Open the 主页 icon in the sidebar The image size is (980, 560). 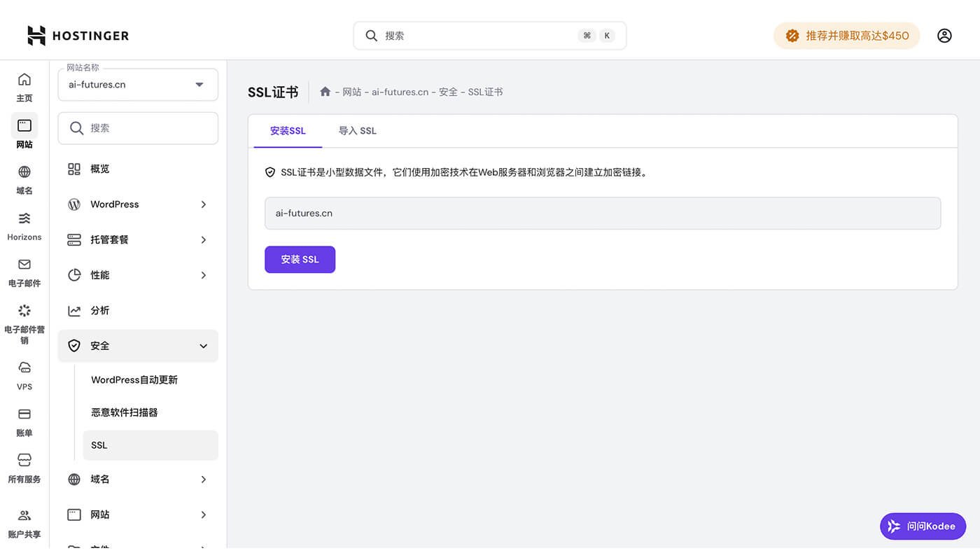24,86
